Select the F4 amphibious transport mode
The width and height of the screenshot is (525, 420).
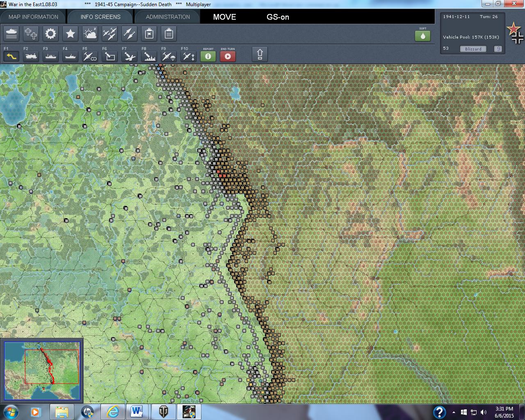point(71,56)
